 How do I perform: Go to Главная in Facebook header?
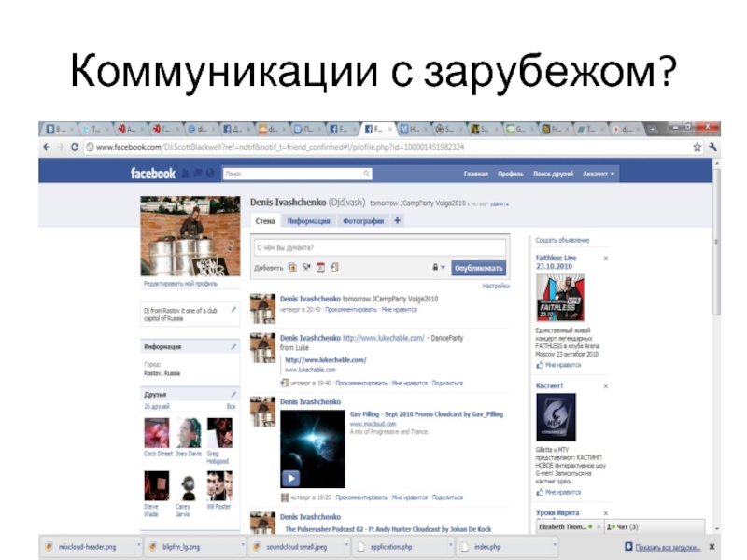point(476,174)
